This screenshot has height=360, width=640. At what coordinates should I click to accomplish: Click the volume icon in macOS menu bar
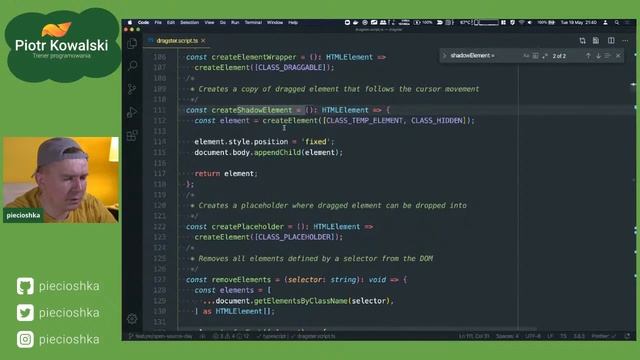point(530,22)
